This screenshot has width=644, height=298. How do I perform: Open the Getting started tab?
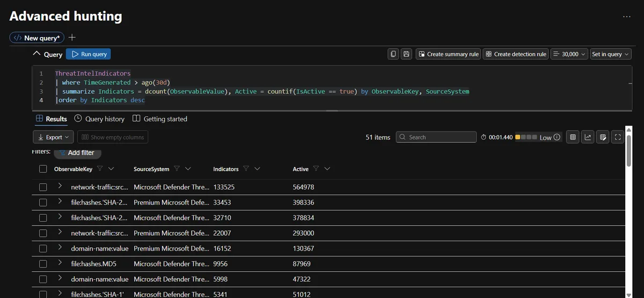(x=160, y=119)
